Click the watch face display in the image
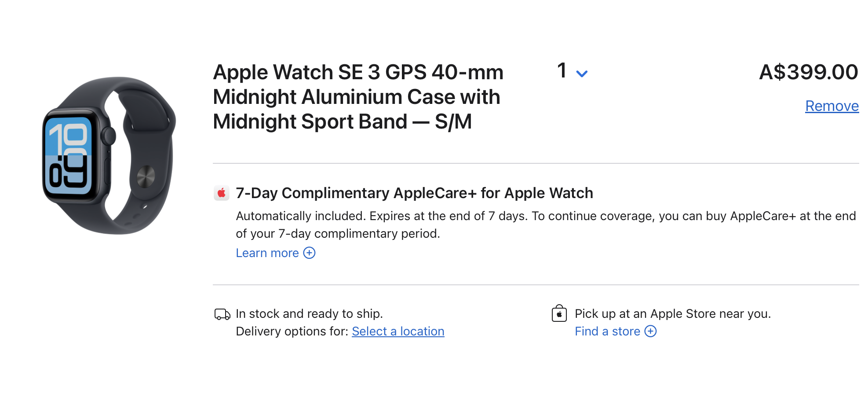The width and height of the screenshot is (868, 405). 69,155
